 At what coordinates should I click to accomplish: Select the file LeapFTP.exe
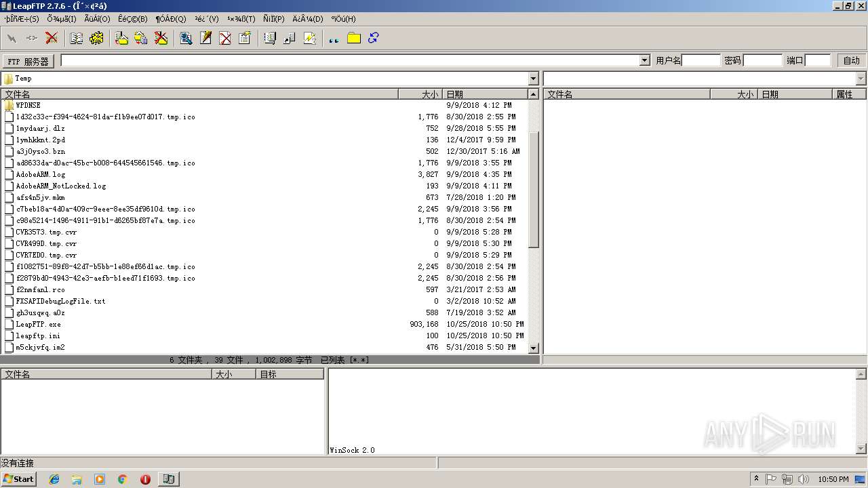[38, 324]
